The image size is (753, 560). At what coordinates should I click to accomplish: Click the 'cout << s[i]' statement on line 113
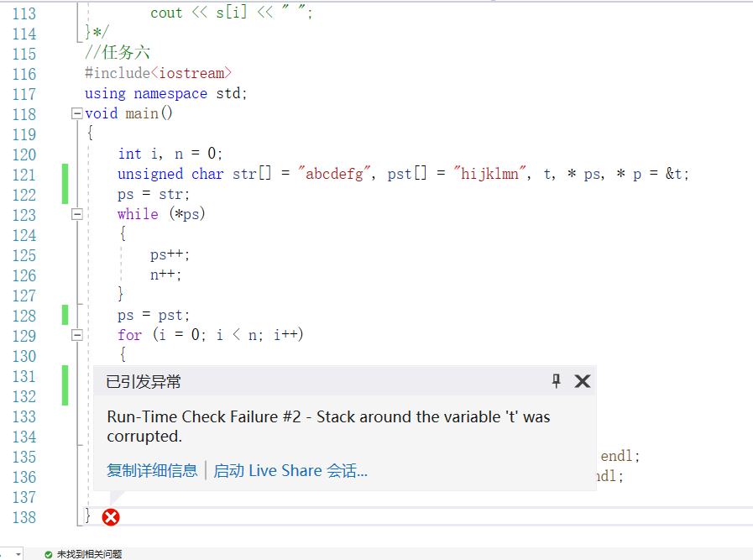click(x=231, y=13)
